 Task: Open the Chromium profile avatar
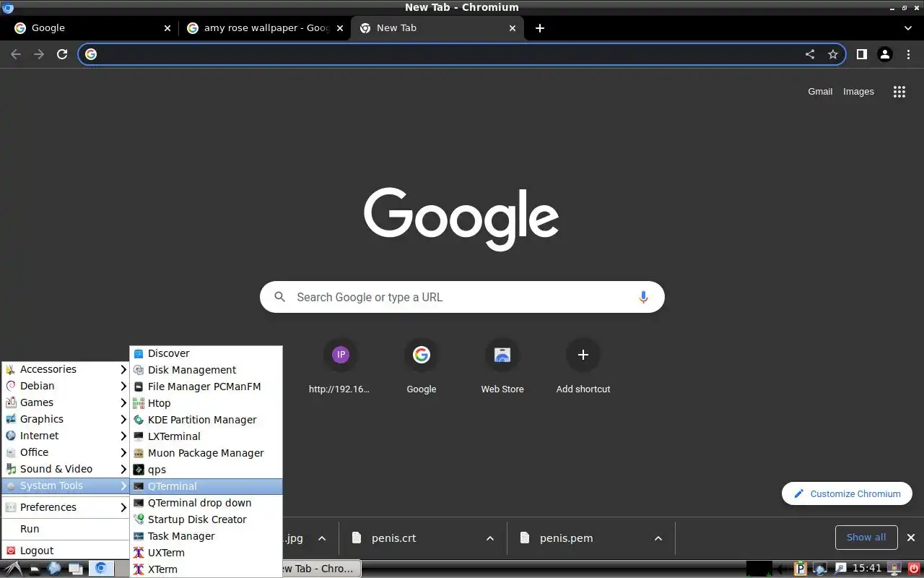pos(885,54)
